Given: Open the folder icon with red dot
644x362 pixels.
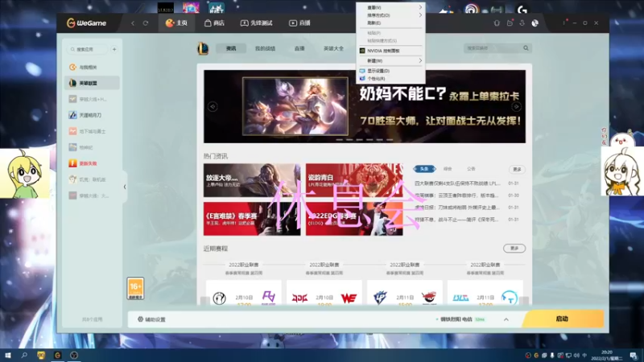Looking at the screenshot, I should pyautogui.click(x=510, y=23).
